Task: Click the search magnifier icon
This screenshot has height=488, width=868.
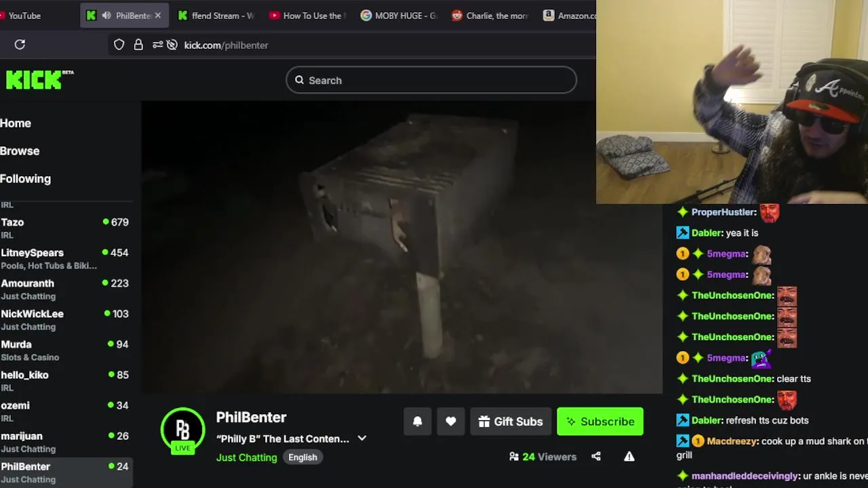Action: pyautogui.click(x=299, y=80)
